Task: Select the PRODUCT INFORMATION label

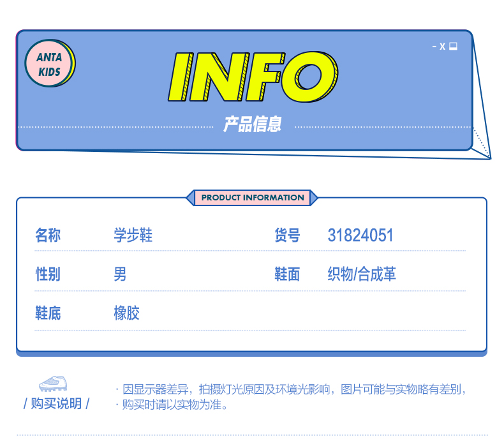Action: pos(252,198)
